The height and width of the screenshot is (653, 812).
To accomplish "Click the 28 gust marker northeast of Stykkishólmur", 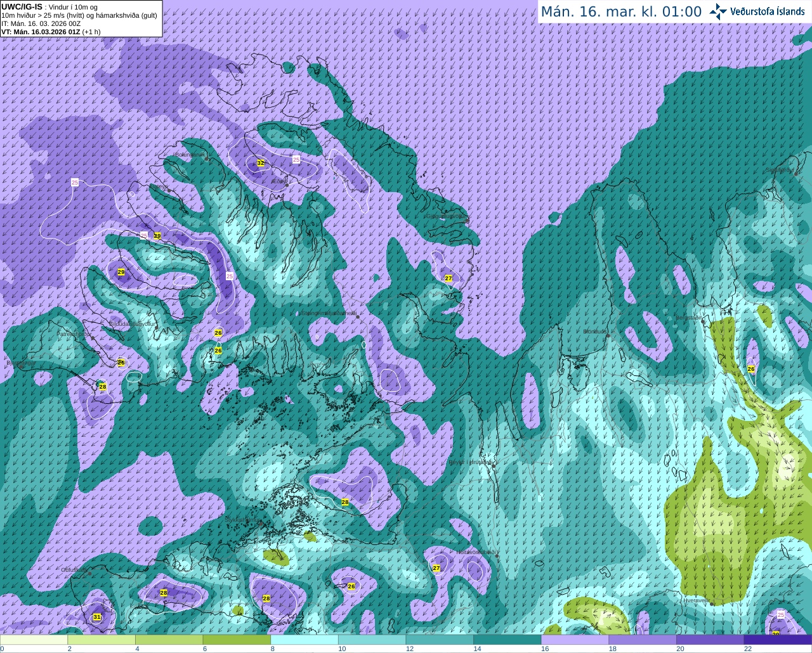I will click(x=345, y=502).
